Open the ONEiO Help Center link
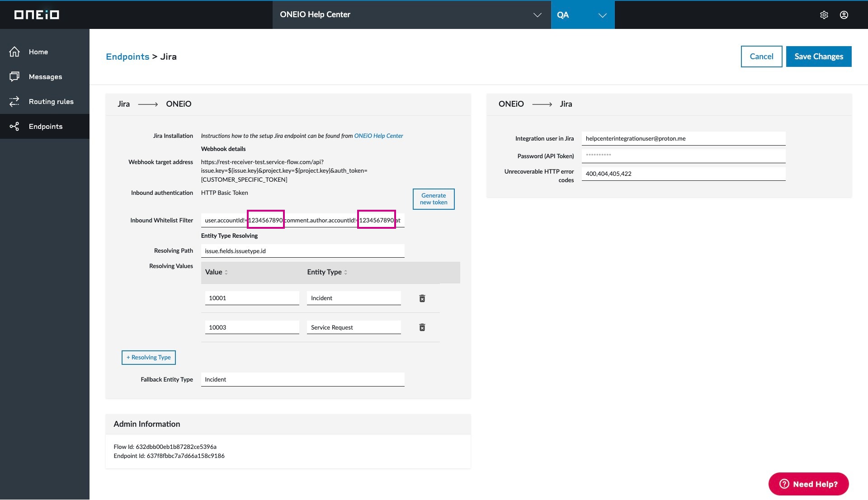Image resolution: width=868 pixels, height=500 pixels. click(x=378, y=136)
